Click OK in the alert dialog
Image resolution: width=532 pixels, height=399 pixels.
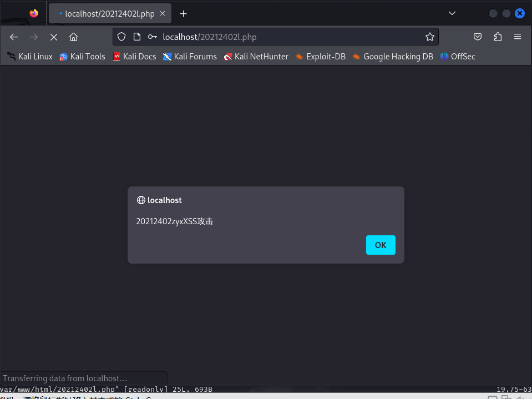(381, 245)
